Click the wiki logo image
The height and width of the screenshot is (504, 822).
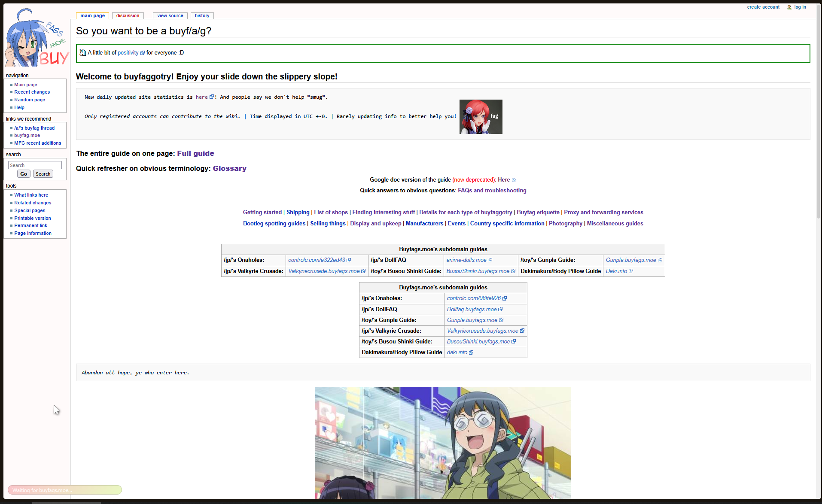37,37
